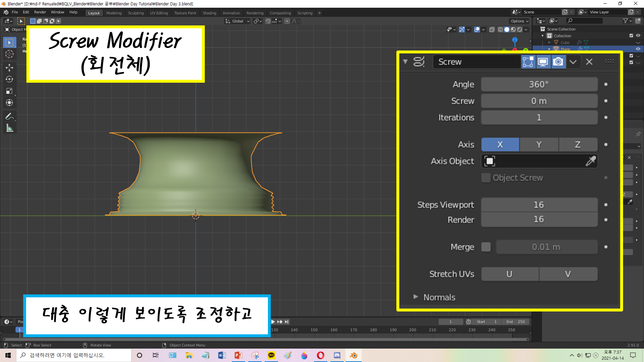The height and width of the screenshot is (362, 644).
Task: Open the Render menu
Action: click(x=40, y=12)
